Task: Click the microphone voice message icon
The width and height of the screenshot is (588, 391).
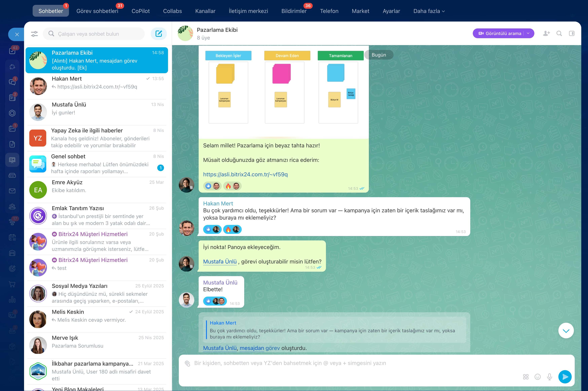Action: 549,377
